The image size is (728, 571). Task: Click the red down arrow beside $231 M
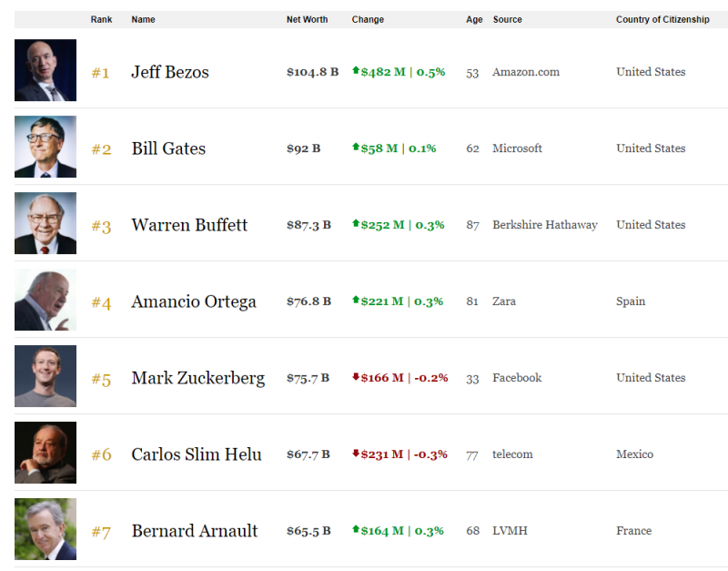coord(356,454)
